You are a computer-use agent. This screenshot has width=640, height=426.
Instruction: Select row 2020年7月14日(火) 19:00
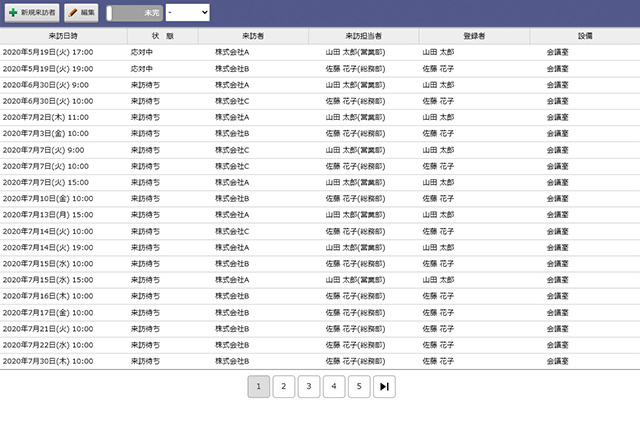320,248
